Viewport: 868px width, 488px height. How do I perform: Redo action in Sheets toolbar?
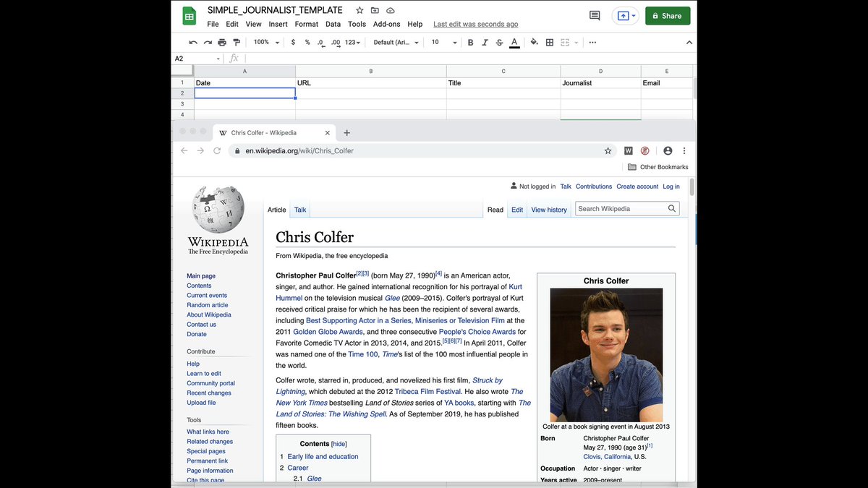(208, 43)
